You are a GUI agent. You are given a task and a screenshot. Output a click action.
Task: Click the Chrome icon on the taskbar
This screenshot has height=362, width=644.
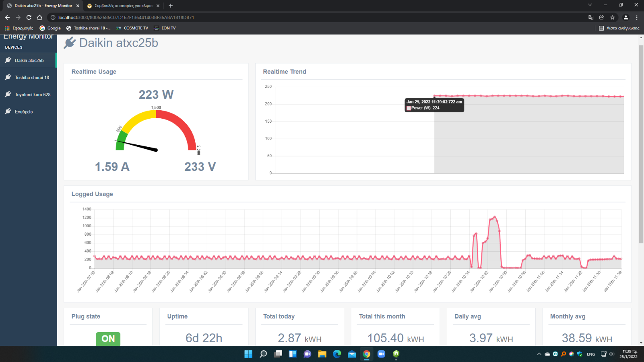coord(367,354)
